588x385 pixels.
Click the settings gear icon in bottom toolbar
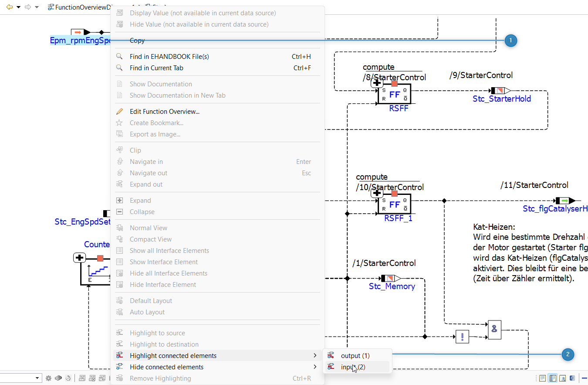click(x=49, y=378)
